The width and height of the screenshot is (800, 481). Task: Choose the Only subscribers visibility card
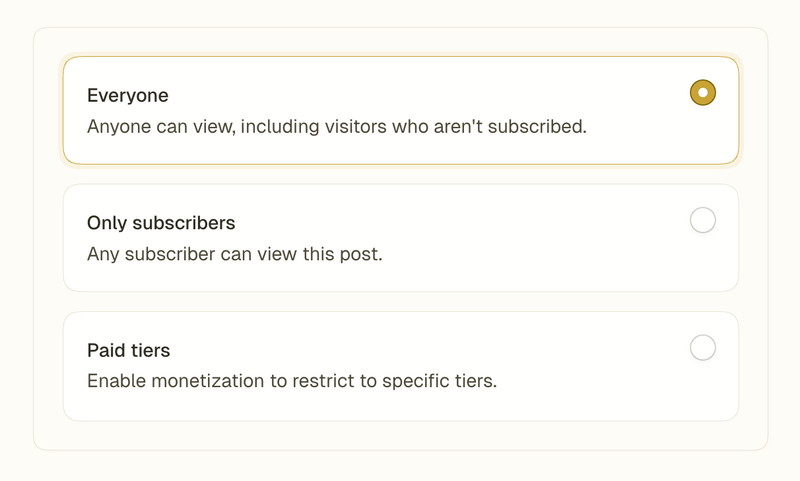click(x=400, y=238)
